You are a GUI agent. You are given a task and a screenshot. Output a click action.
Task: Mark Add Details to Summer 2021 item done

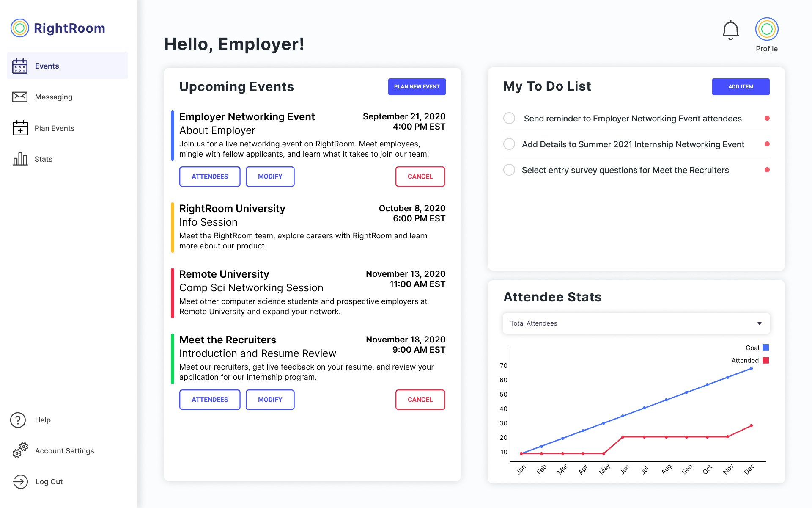pos(509,144)
